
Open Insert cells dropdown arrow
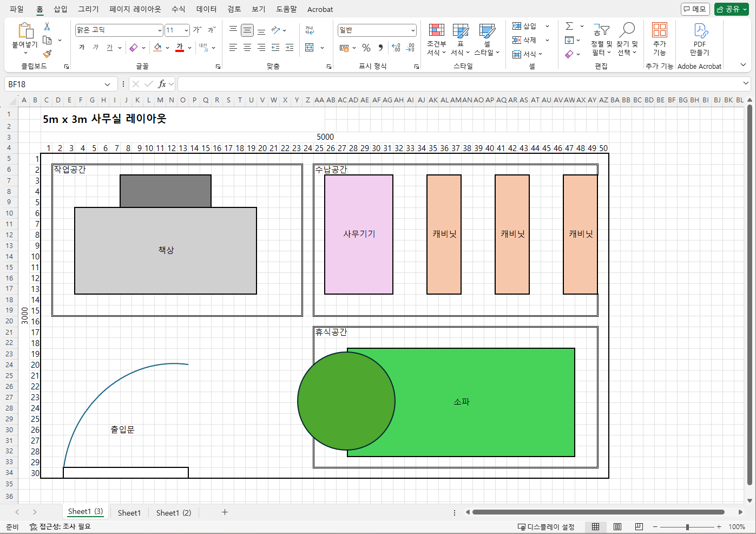coord(547,26)
